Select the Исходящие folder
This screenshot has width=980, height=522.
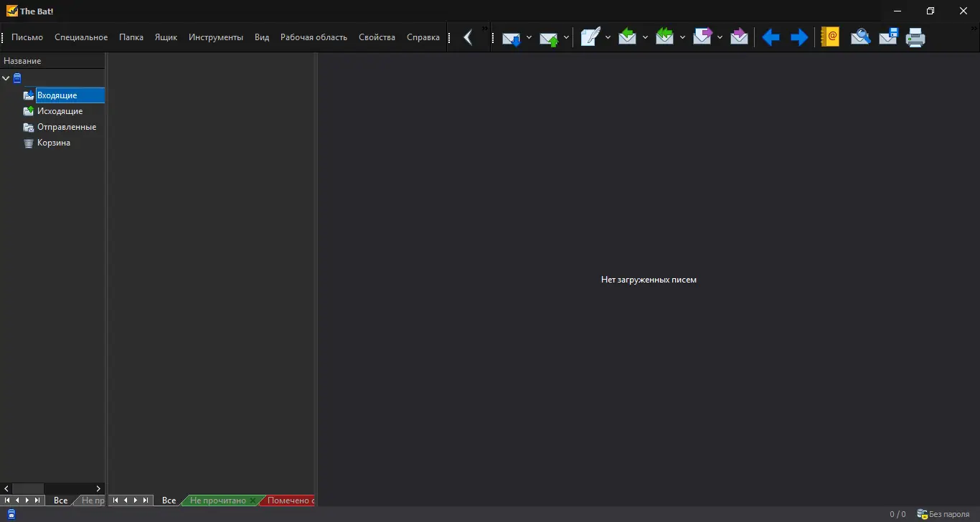[x=60, y=111]
